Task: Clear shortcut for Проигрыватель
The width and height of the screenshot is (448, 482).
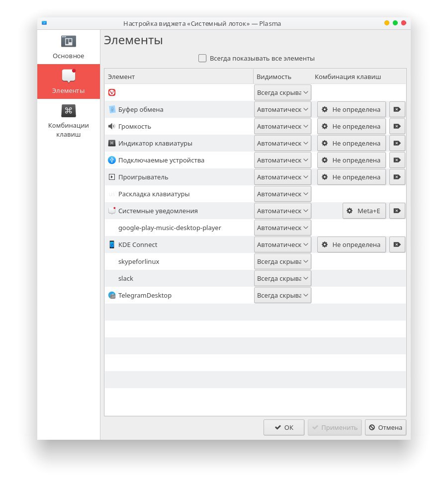Action: coord(397,177)
